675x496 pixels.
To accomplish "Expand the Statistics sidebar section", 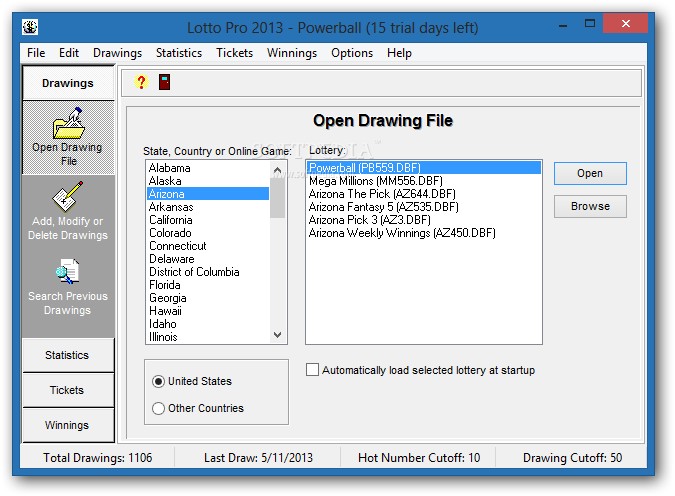I will [67, 355].
